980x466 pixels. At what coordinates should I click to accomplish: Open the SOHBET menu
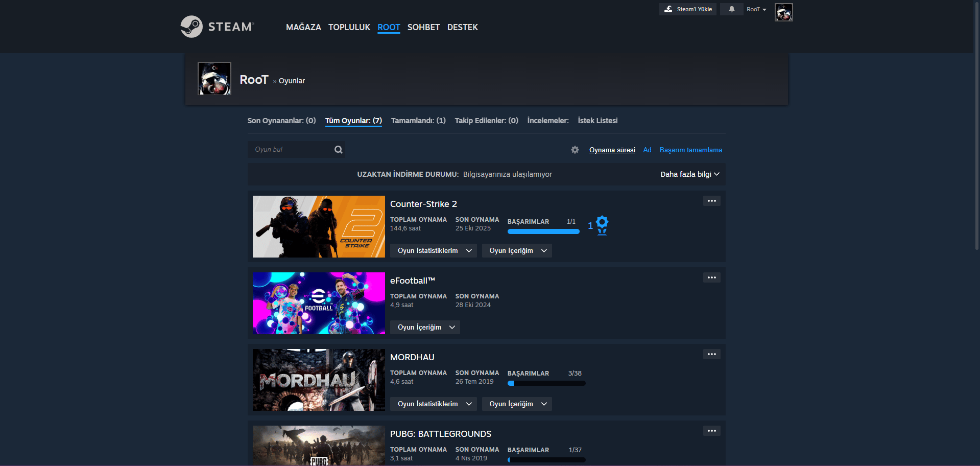423,27
